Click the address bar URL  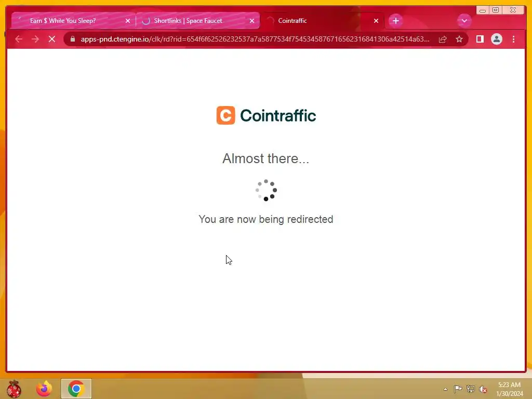pos(255,39)
